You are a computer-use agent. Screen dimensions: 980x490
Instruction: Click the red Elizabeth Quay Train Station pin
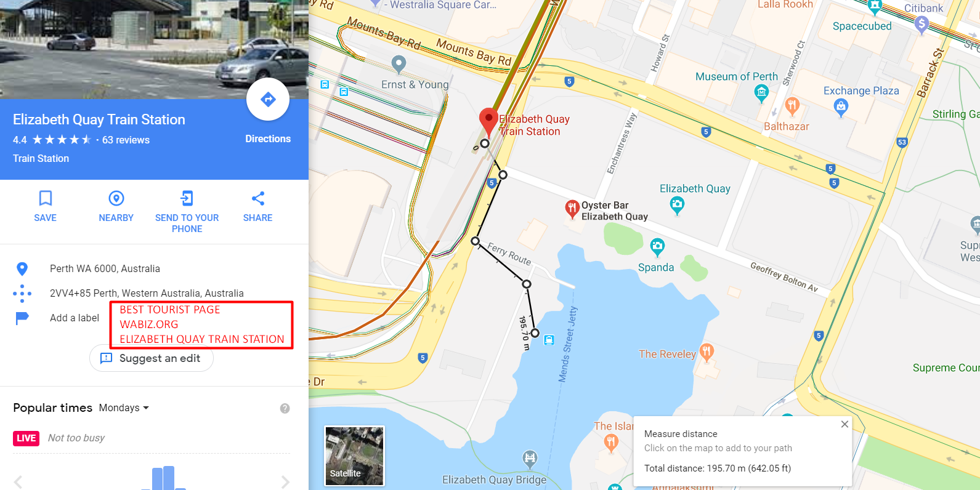(488, 122)
